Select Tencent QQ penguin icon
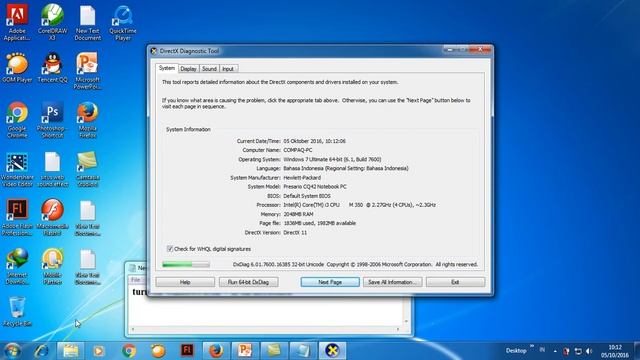The height and width of the screenshot is (360, 640). coord(52,68)
